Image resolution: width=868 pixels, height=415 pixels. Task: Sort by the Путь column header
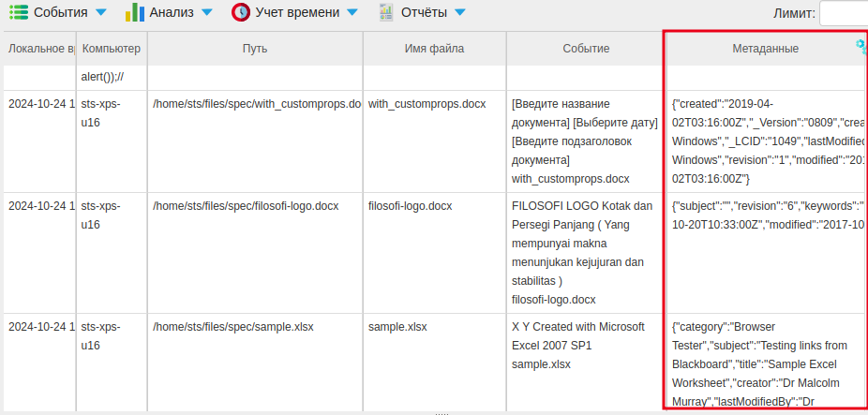pos(254,48)
